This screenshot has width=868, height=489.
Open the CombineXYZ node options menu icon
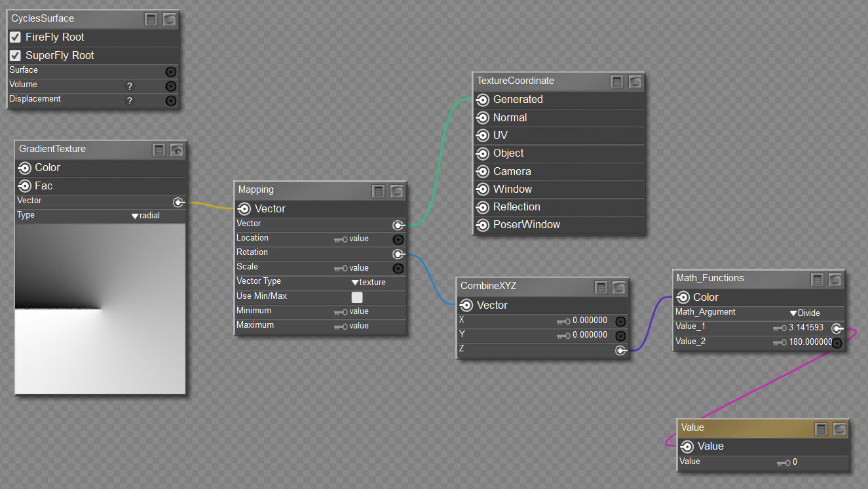(x=601, y=287)
